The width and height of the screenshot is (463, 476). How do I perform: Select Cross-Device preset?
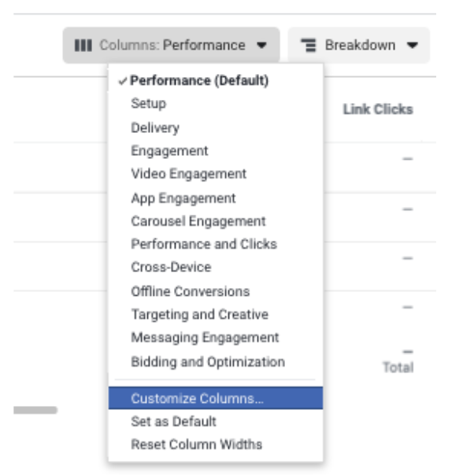(216, 268)
